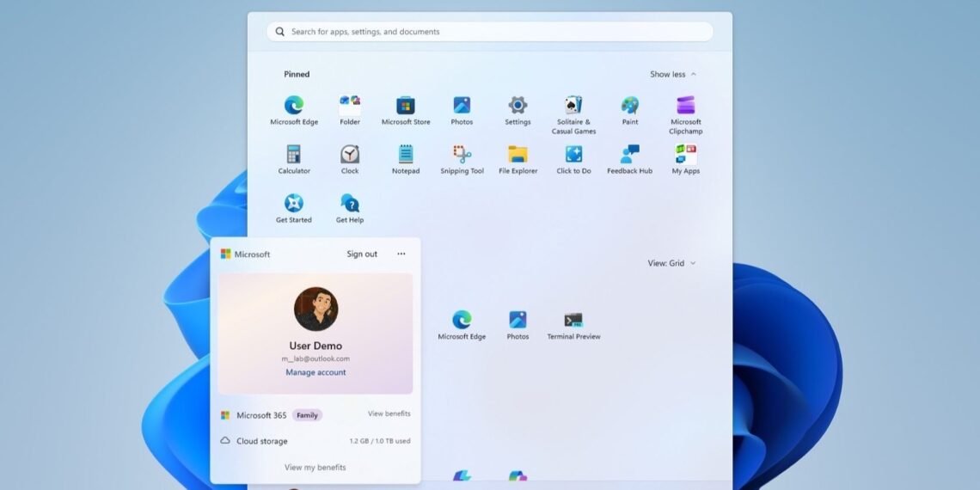This screenshot has width=980, height=490.
Task: Open the Clock app
Action: coord(350,159)
